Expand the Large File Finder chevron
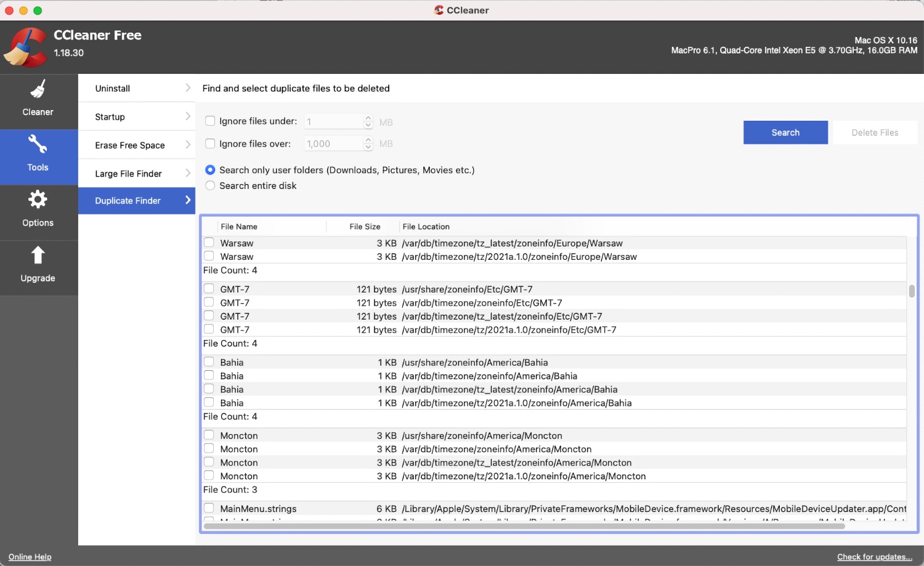This screenshot has width=924, height=566. coord(188,173)
